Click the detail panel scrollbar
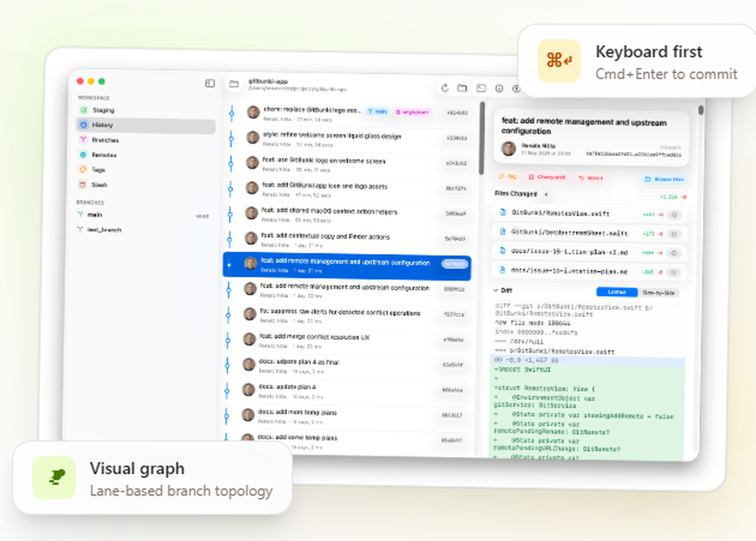 pyautogui.click(x=701, y=110)
